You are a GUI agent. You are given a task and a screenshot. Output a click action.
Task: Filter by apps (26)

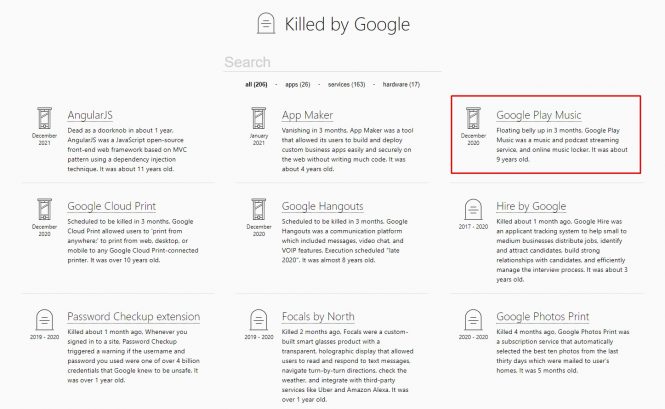pos(297,84)
